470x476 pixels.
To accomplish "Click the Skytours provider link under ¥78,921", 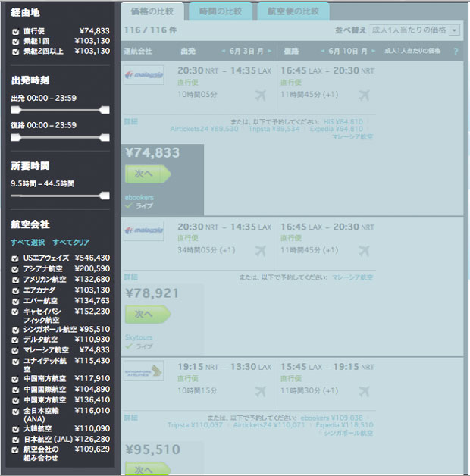I will pyautogui.click(x=139, y=337).
